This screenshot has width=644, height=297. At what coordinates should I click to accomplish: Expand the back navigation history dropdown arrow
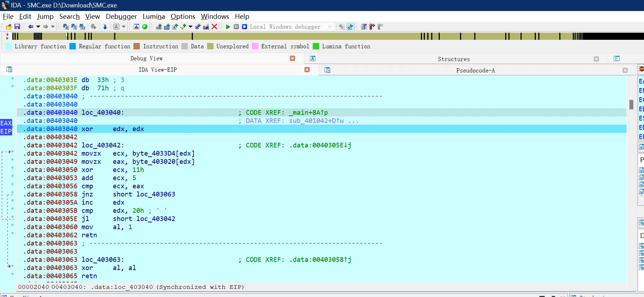point(38,27)
